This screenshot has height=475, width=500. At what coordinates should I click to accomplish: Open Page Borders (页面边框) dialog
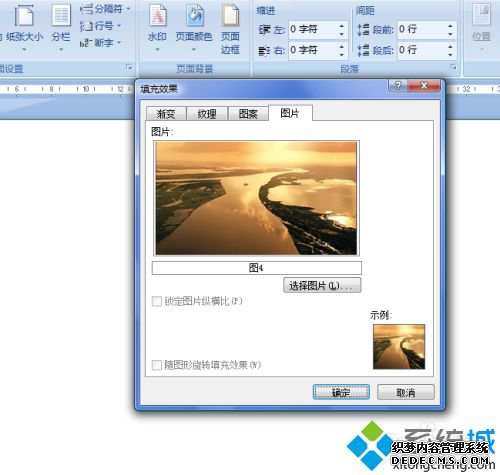pos(230,29)
